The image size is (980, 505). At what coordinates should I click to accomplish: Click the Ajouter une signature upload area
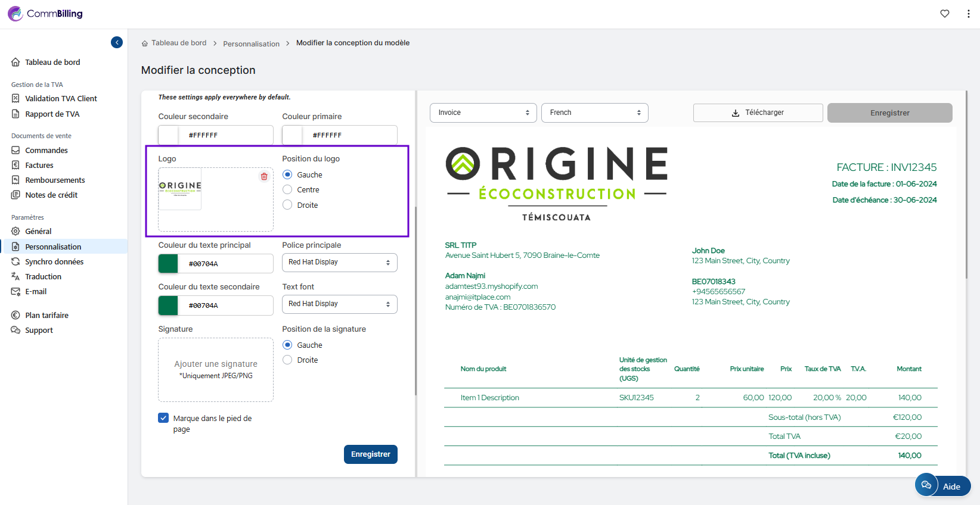(x=216, y=370)
